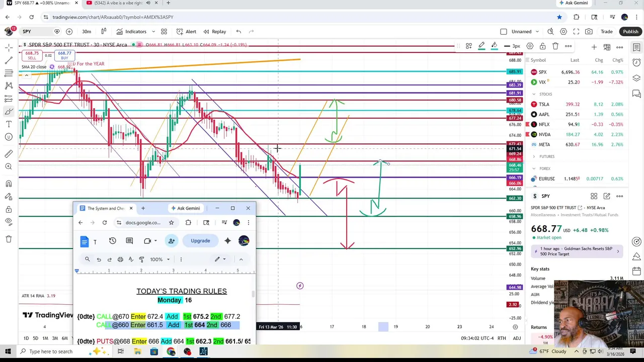Open watchlist panel icon on right rail
The image size is (644, 362).
tap(636, 47)
